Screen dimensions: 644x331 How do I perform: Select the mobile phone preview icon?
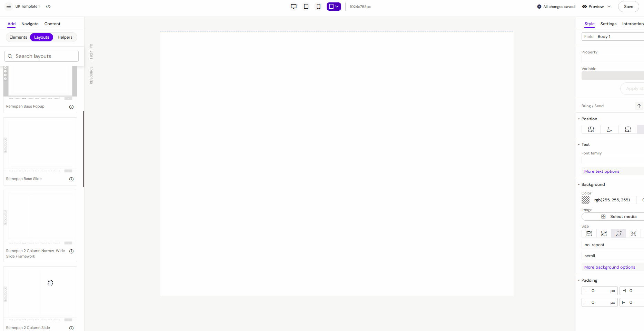pos(318,6)
